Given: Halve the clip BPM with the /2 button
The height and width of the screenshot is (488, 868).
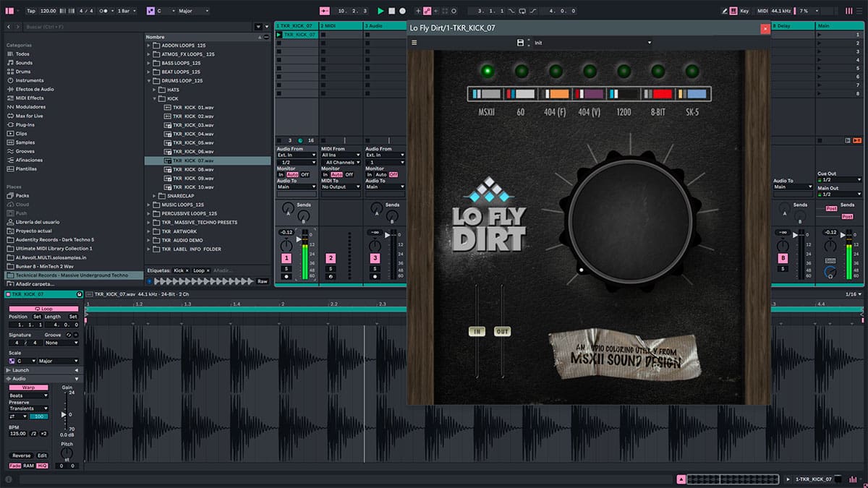Looking at the screenshot, I should tap(35, 433).
